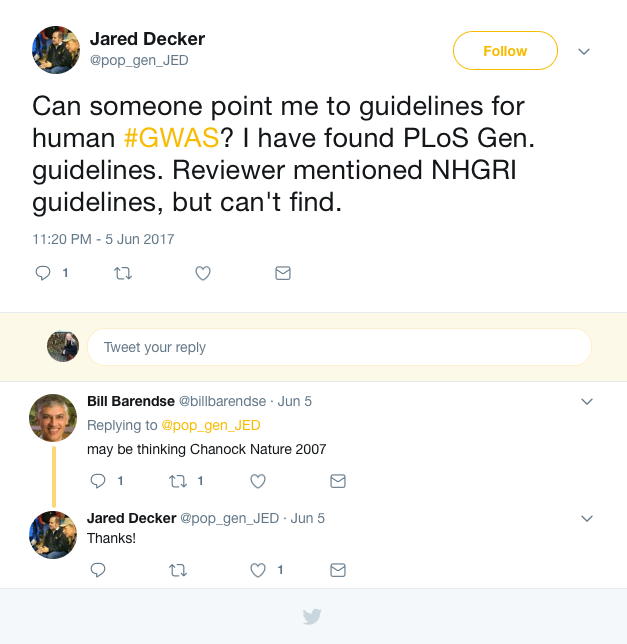627x644 pixels.
Task: Open Bill Barendse's profile picture
Action: click(53, 418)
